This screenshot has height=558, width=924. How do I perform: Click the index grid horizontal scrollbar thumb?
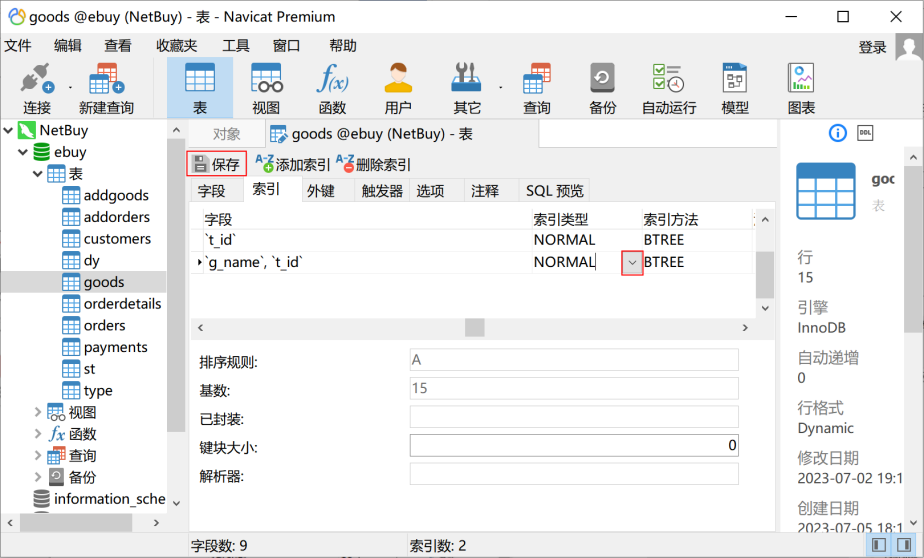coord(474,328)
